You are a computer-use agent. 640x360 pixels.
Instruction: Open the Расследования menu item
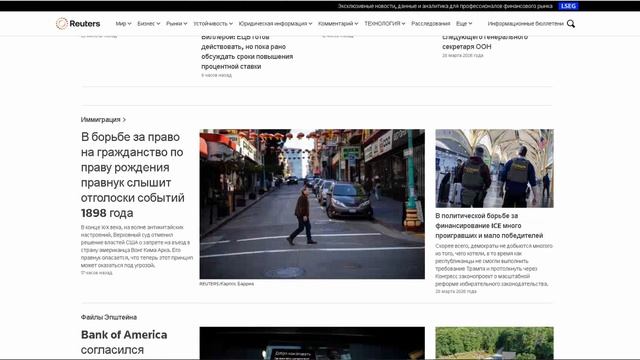coord(430,24)
